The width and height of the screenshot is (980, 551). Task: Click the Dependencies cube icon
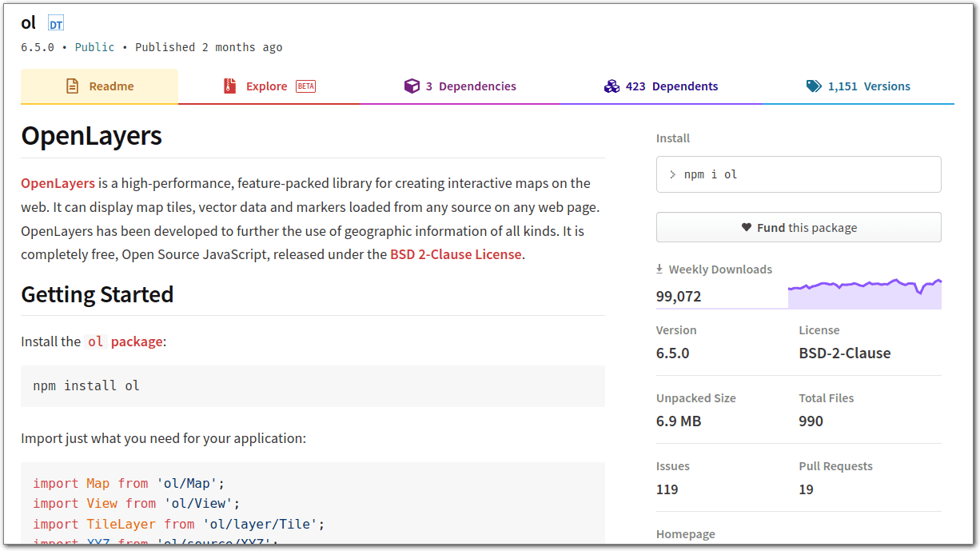tap(412, 86)
